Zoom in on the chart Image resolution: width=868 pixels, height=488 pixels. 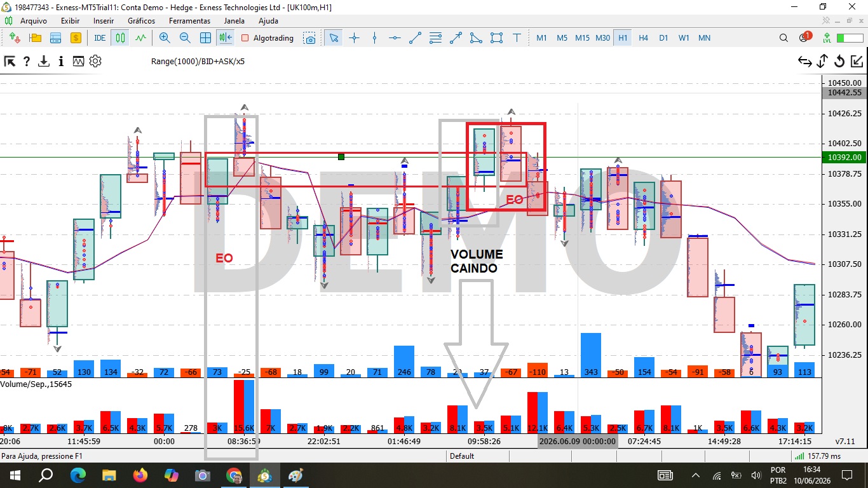tap(165, 37)
